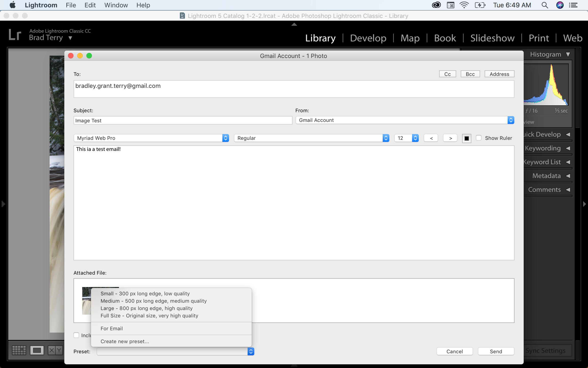Open the Address book button
The image size is (588, 368).
pyautogui.click(x=499, y=74)
